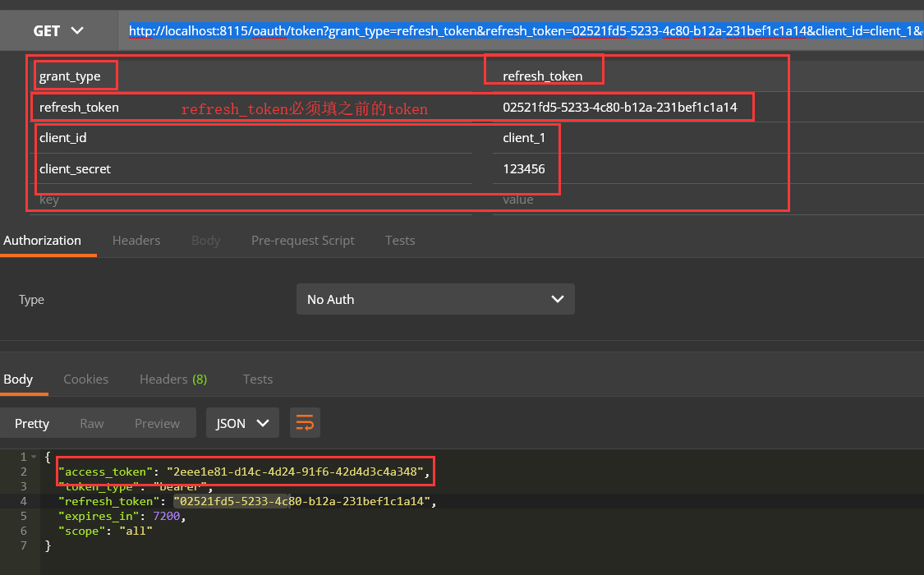Click the scope value "all"

(136, 531)
